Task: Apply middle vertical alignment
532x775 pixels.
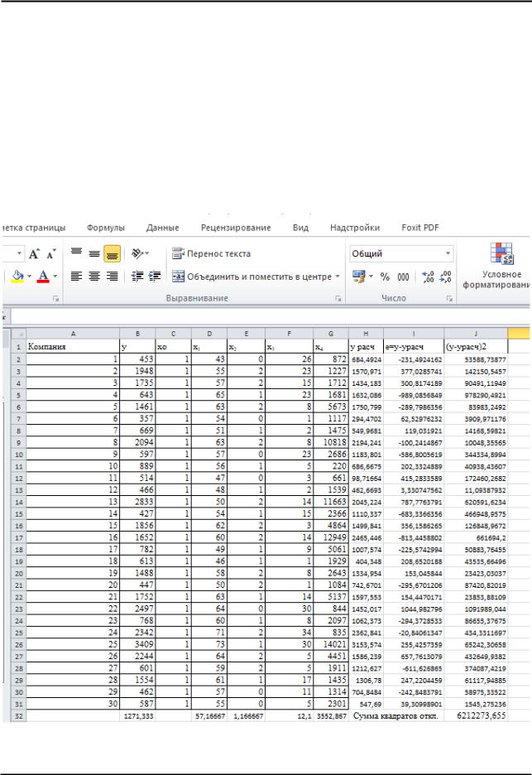Action: pyautogui.click(x=94, y=253)
